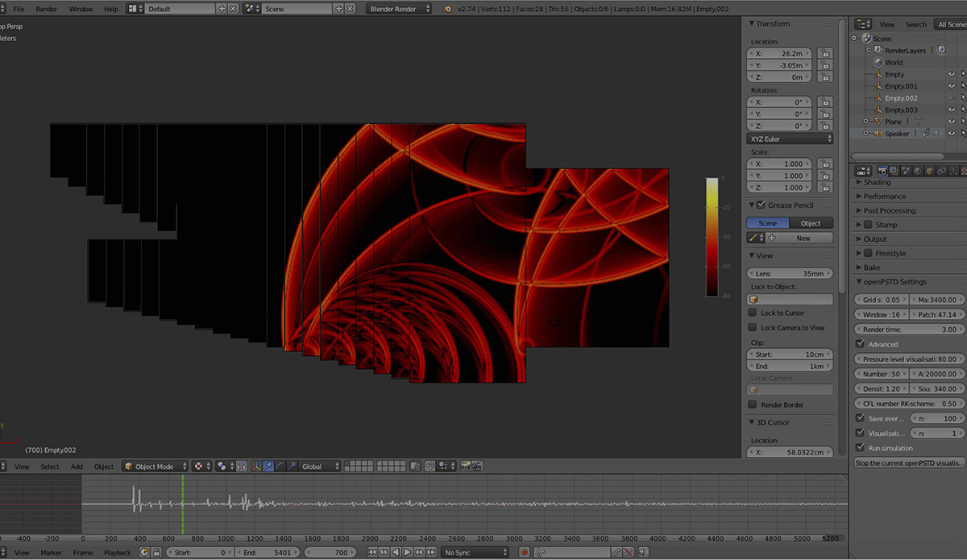
Task: Click the Speaker object icon in outliner
Action: click(878, 134)
